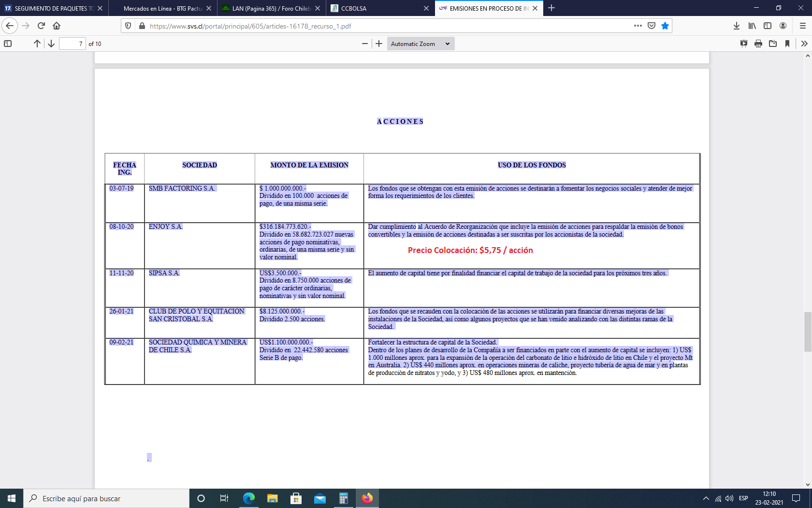Download the PDF file from viewer toolbar
The height and width of the screenshot is (508, 812).
[x=773, y=44]
